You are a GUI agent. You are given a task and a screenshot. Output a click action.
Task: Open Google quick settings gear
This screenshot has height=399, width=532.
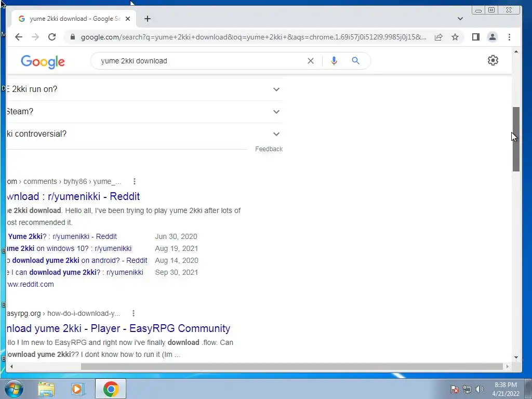tap(493, 60)
